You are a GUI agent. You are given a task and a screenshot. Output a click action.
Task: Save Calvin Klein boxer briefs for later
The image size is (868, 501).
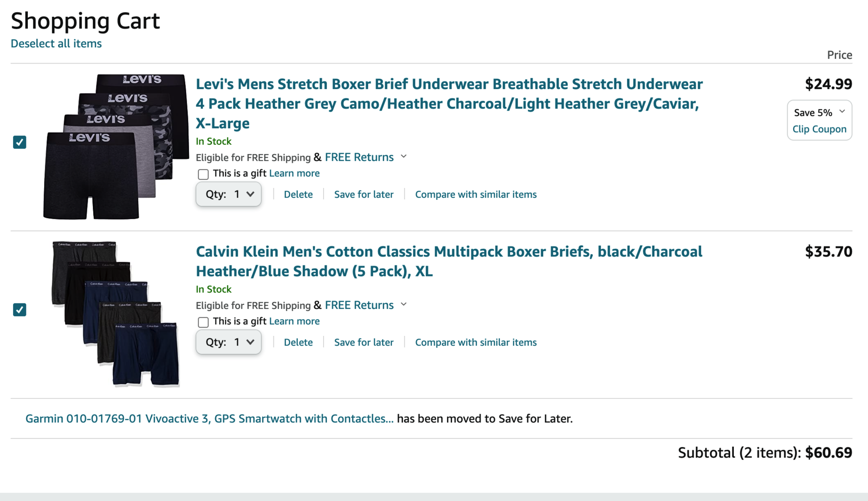click(363, 342)
